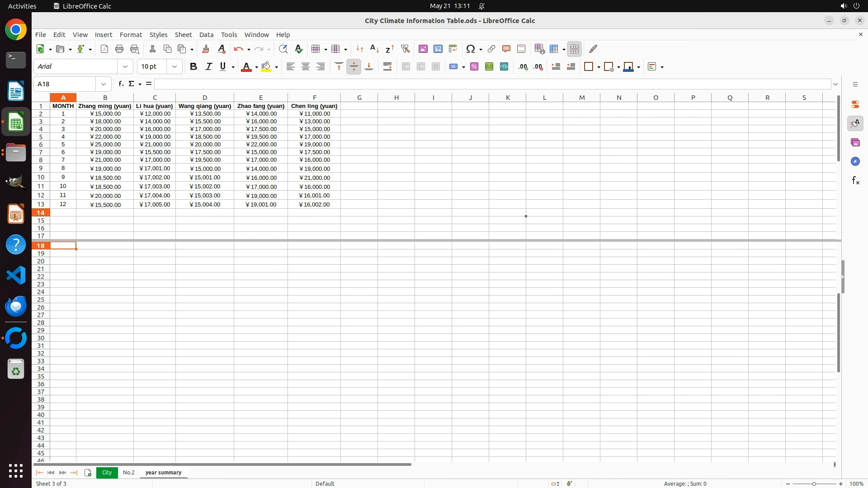Toggle Bold formatting
The height and width of the screenshot is (488, 868).
click(x=193, y=66)
